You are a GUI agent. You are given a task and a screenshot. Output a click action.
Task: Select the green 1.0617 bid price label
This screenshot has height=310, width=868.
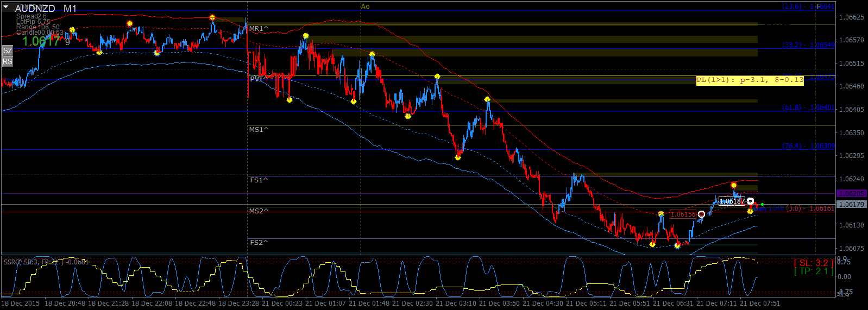click(x=41, y=41)
